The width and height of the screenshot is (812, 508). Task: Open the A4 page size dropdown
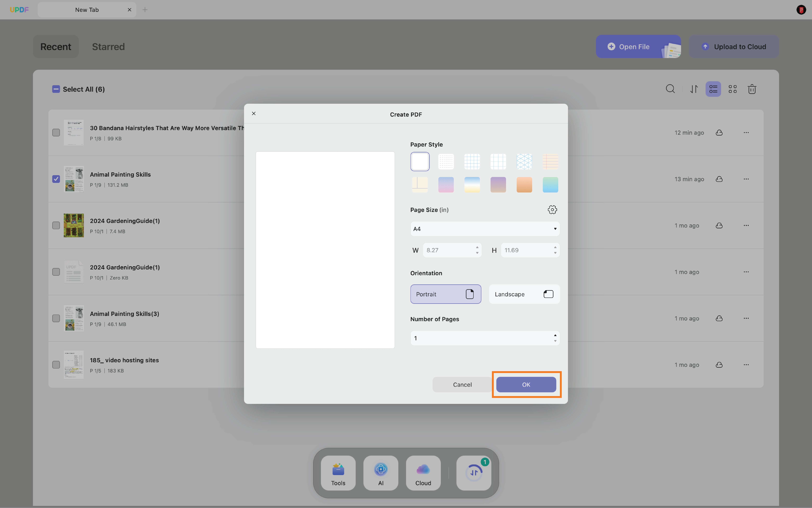coord(485,229)
